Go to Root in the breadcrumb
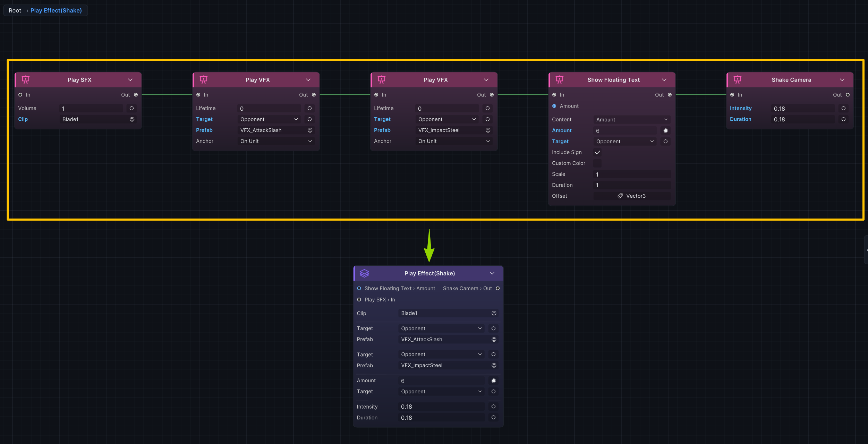 [x=15, y=10]
